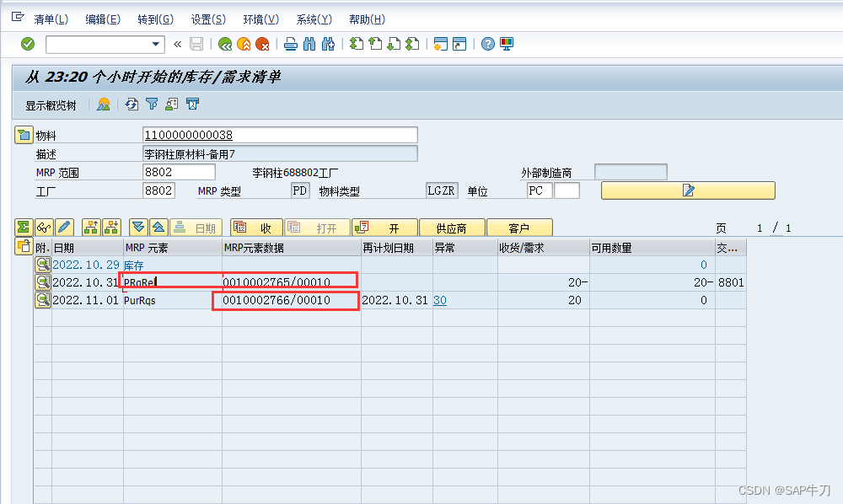Open the command field dropdown arrow
843x504 pixels.
pyautogui.click(x=155, y=44)
